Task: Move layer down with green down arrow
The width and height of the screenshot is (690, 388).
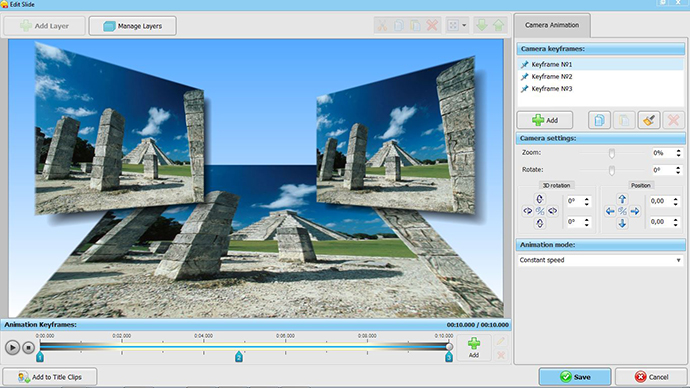Action: [482, 26]
